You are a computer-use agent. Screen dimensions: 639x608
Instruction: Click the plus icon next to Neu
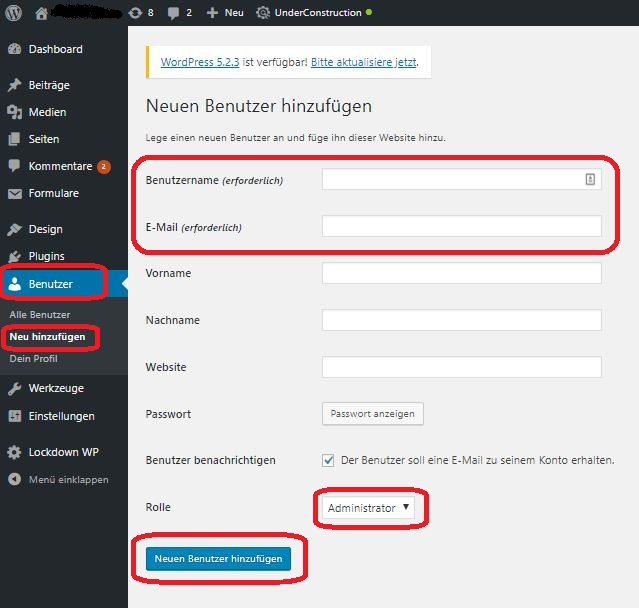(212, 13)
